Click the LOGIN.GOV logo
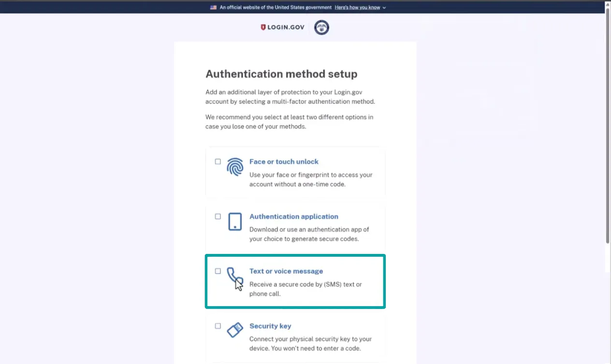Viewport: 611px width, 364px height. pyautogui.click(x=283, y=28)
